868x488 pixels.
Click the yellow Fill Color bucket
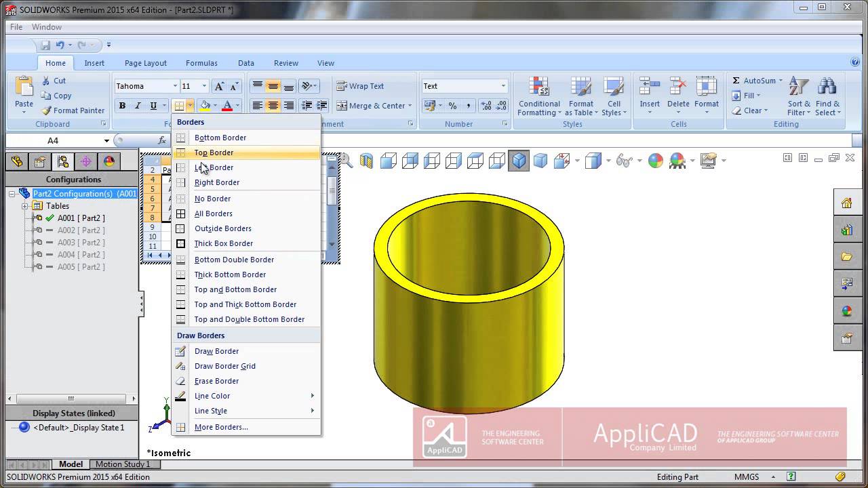click(205, 106)
